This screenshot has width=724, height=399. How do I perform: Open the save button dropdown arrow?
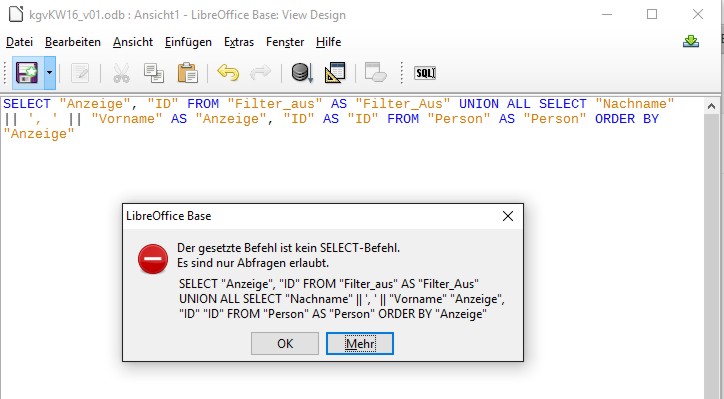(49, 73)
